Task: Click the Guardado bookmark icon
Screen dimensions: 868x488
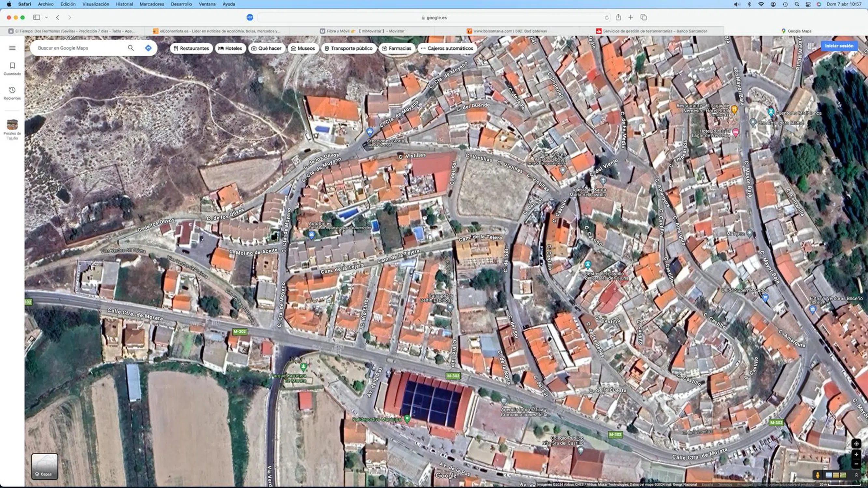Action: pyautogui.click(x=12, y=66)
